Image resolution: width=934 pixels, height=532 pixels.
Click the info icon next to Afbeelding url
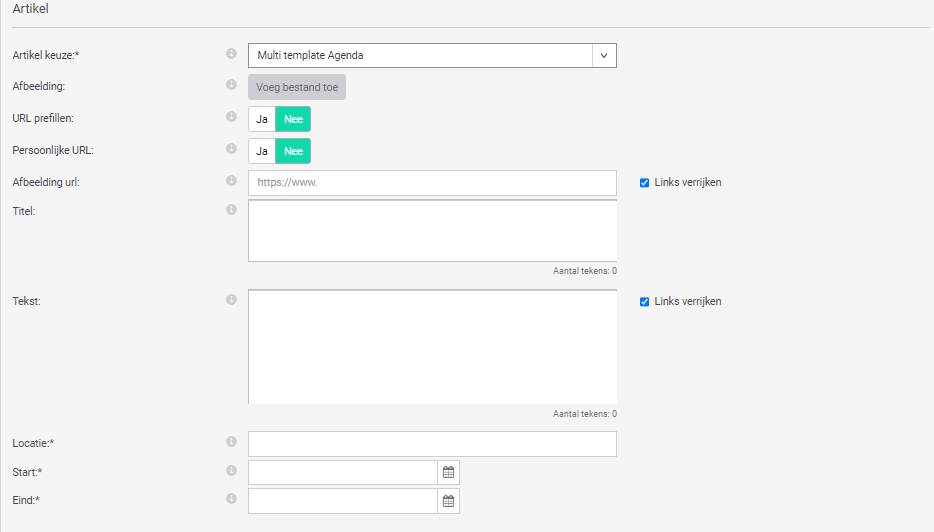[231, 182]
